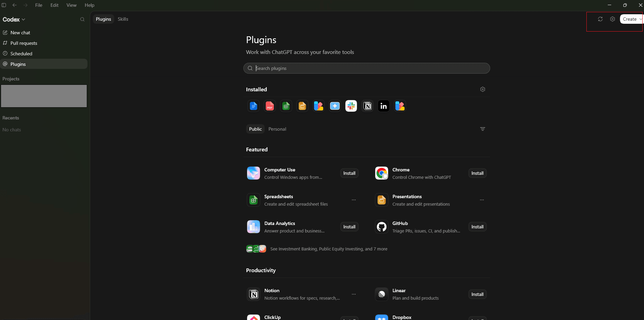Click the refresh plugins icon
The image size is (644, 320).
point(600,19)
